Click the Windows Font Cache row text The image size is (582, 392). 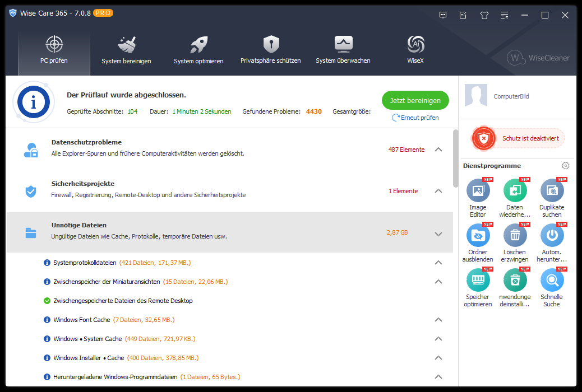[x=82, y=320]
